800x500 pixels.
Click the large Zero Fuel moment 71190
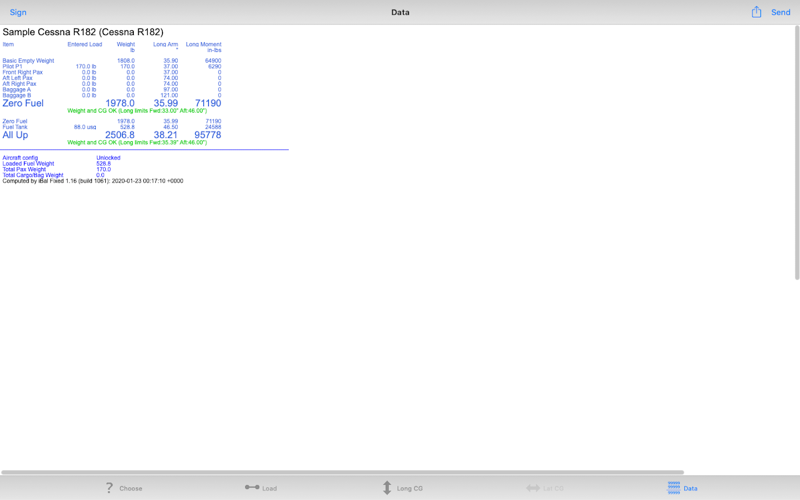[x=208, y=103]
